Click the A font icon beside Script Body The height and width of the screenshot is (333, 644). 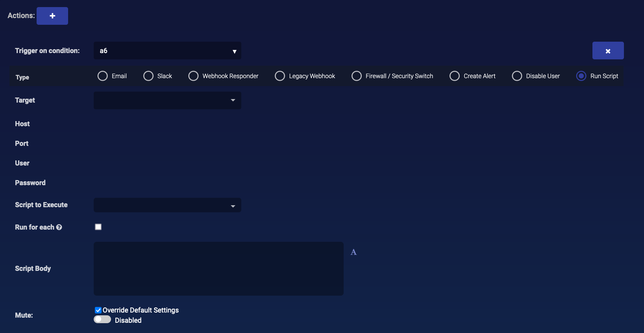pyautogui.click(x=353, y=252)
